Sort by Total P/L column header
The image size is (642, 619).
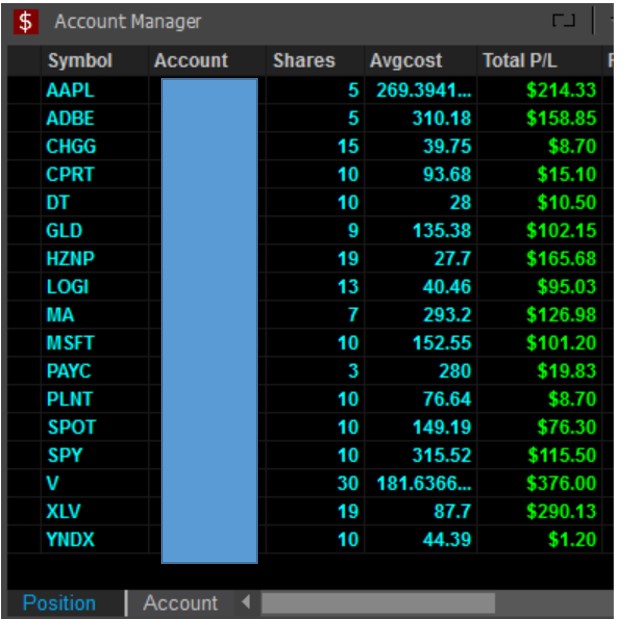click(x=519, y=61)
